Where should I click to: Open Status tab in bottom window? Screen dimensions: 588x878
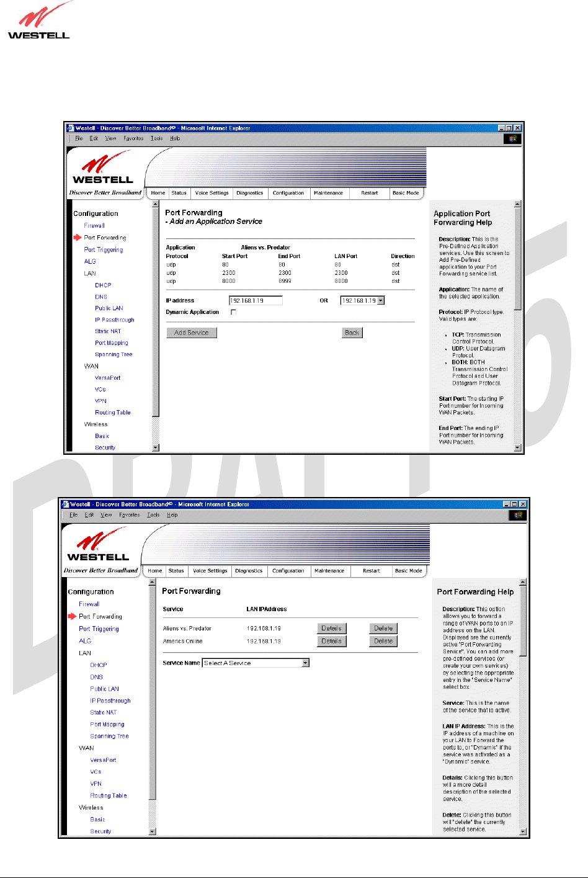click(x=176, y=571)
